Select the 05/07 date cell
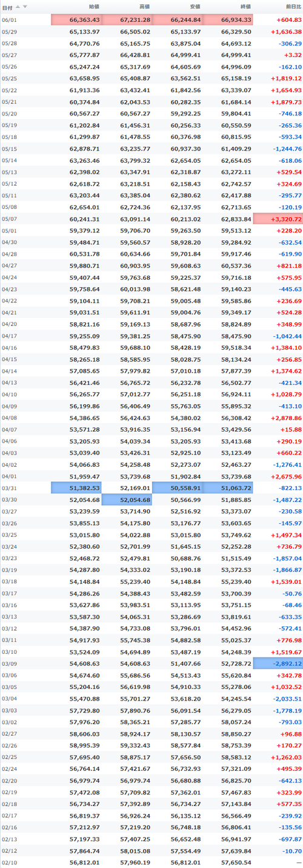Screen dimensions: 303x868 click(8, 219)
